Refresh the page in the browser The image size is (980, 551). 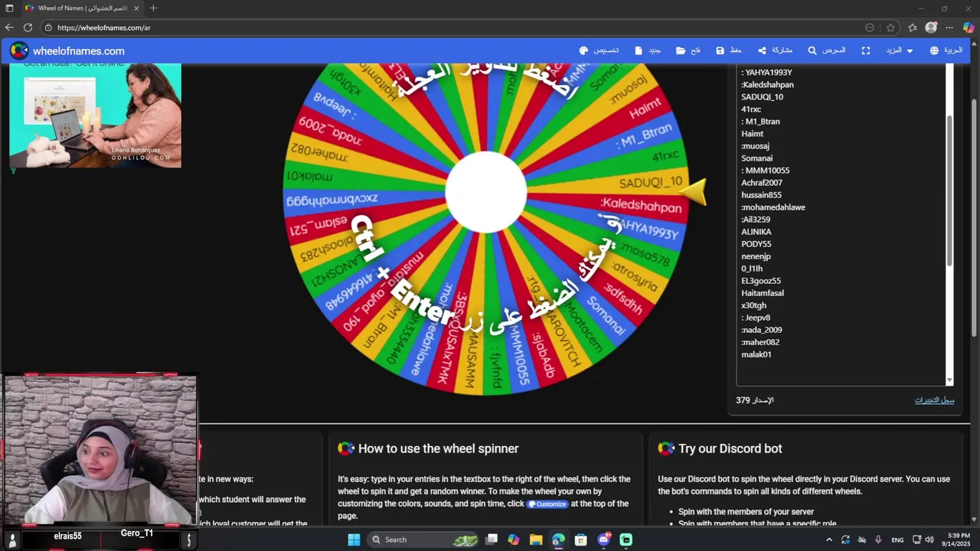(x=28, y=28)
